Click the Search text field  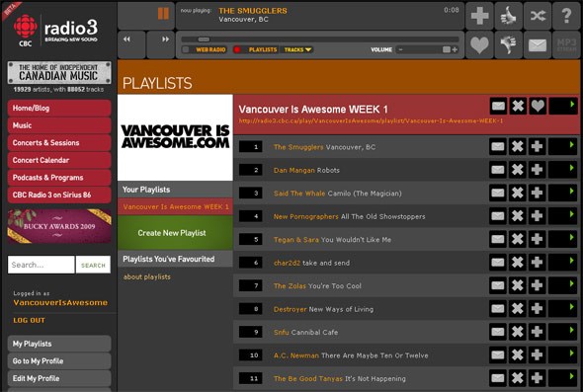pos(41,265)
